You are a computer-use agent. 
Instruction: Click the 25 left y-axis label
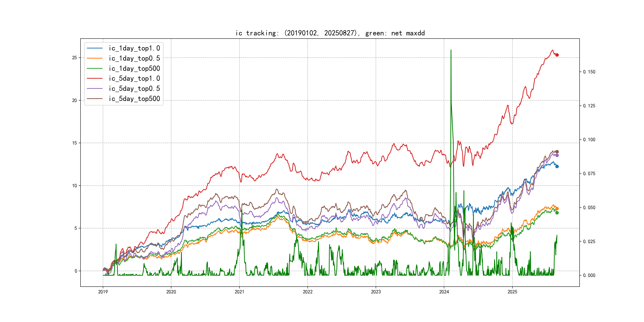tap(75, 58)
